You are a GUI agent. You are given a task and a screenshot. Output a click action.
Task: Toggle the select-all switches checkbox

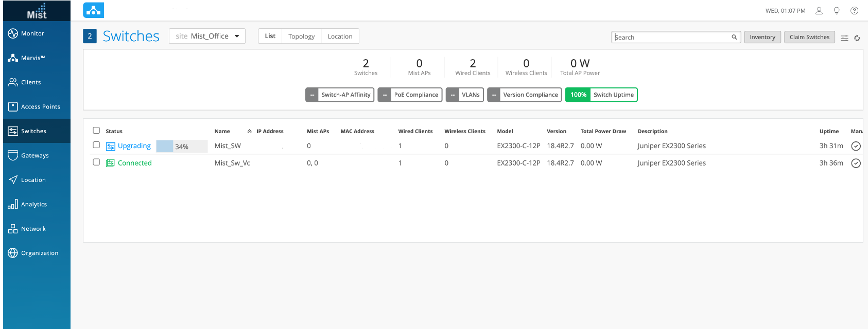coord(96,131)
